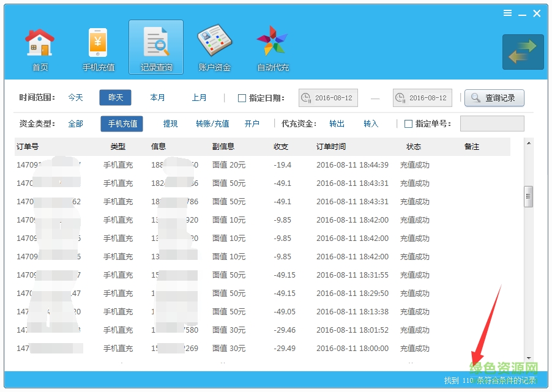View 账户资金 account funds
552x392 pixels.
click(x=214, y=47)
